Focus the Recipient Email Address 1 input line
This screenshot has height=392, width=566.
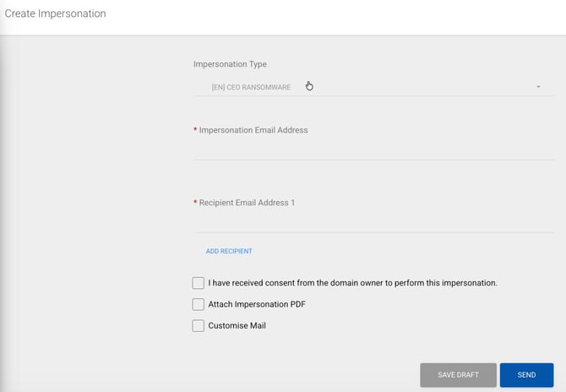pyautogui.click(x=373, y=222)
